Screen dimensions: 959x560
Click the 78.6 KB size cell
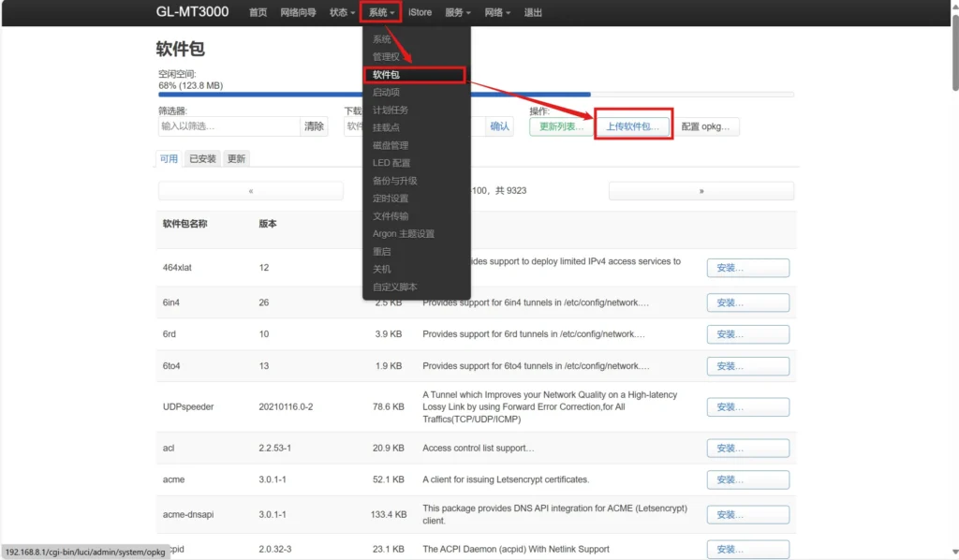[389, 406]
